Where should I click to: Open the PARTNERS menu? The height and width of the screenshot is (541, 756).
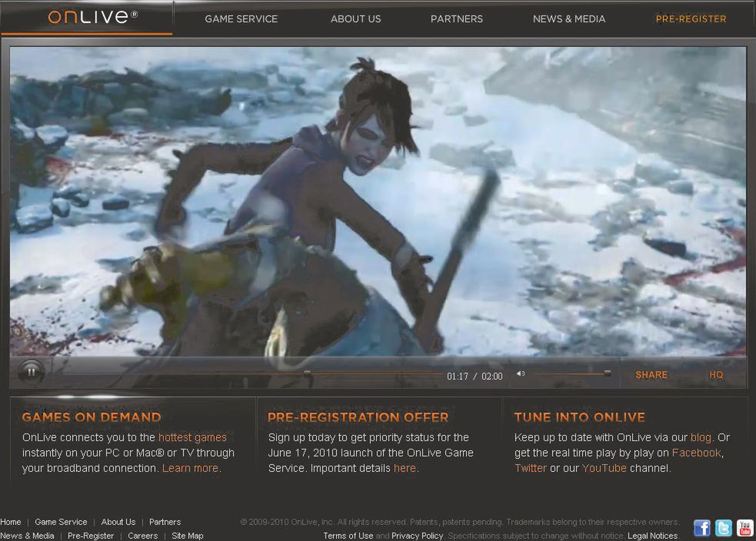point(457,18)
